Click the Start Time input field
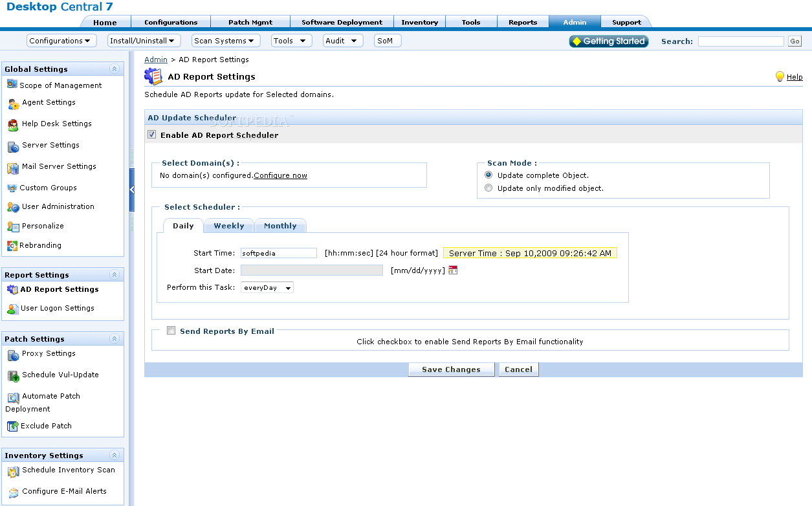 point(279,253)
